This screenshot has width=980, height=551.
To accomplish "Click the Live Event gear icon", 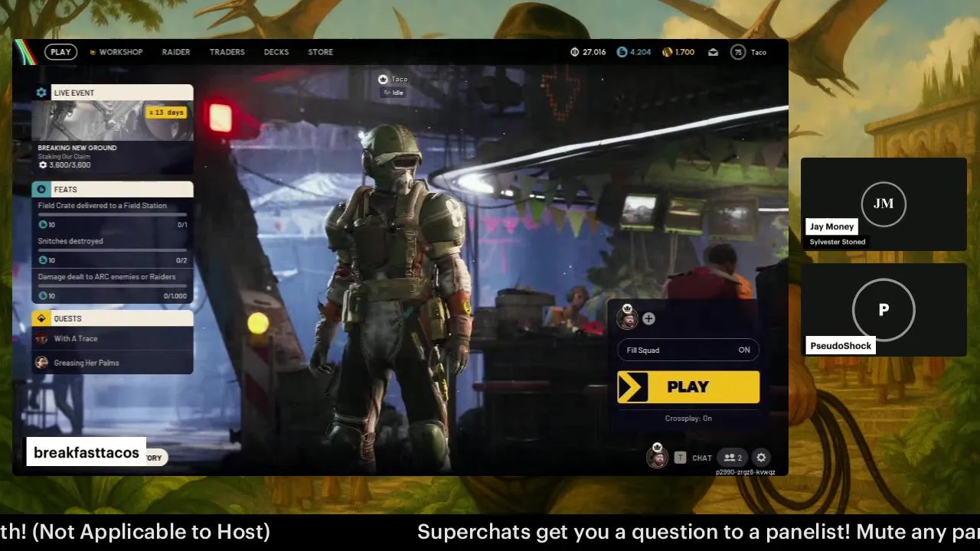I will click(41, 93).
